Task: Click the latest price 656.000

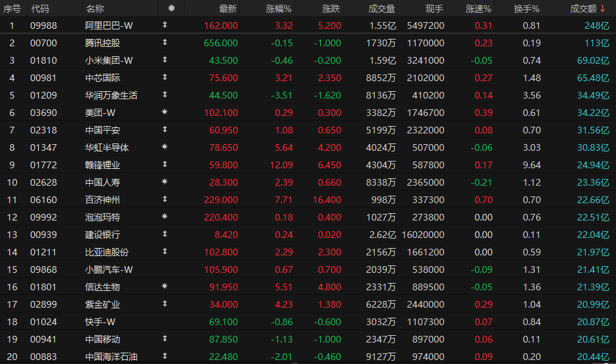Action: (x=221, y=43)
